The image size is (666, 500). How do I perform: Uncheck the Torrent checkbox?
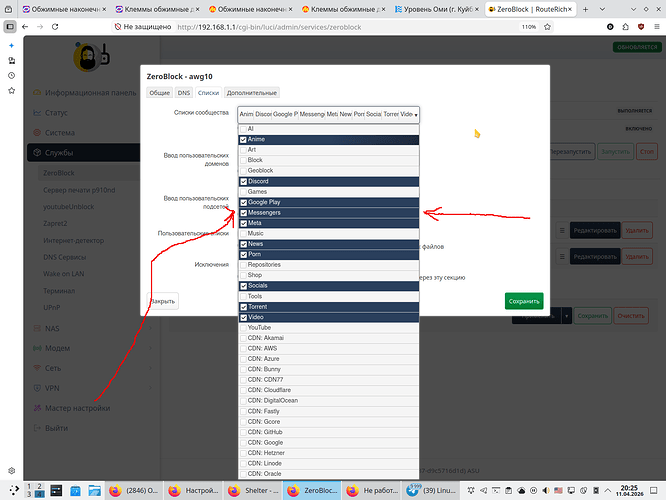pos(243,307)
